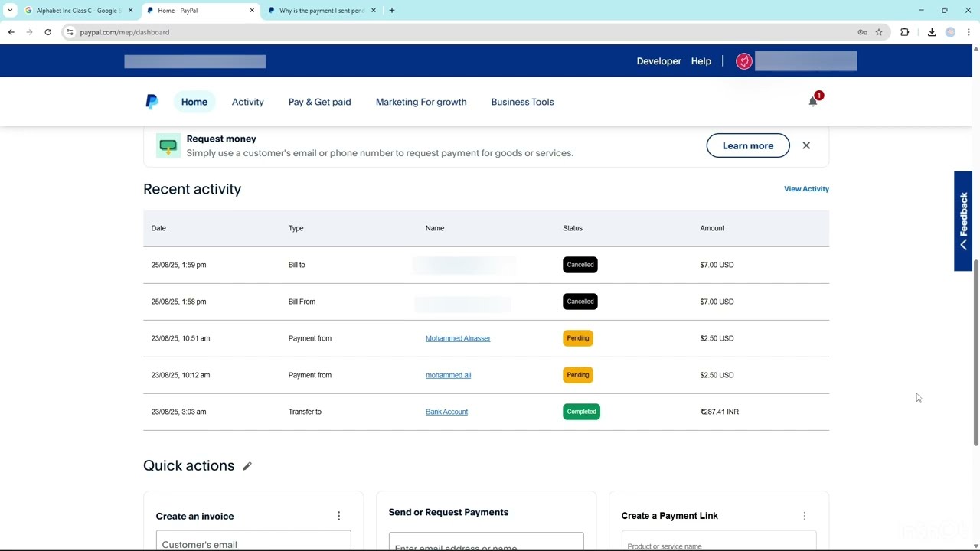Click the PayPal logo icon
980x551 pixels.
pyautogui.click(x=152, y=102)
